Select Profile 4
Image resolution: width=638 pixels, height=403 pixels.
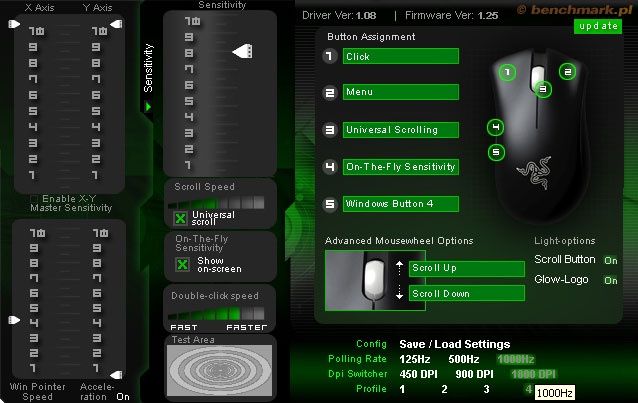[x=528, y=389]
